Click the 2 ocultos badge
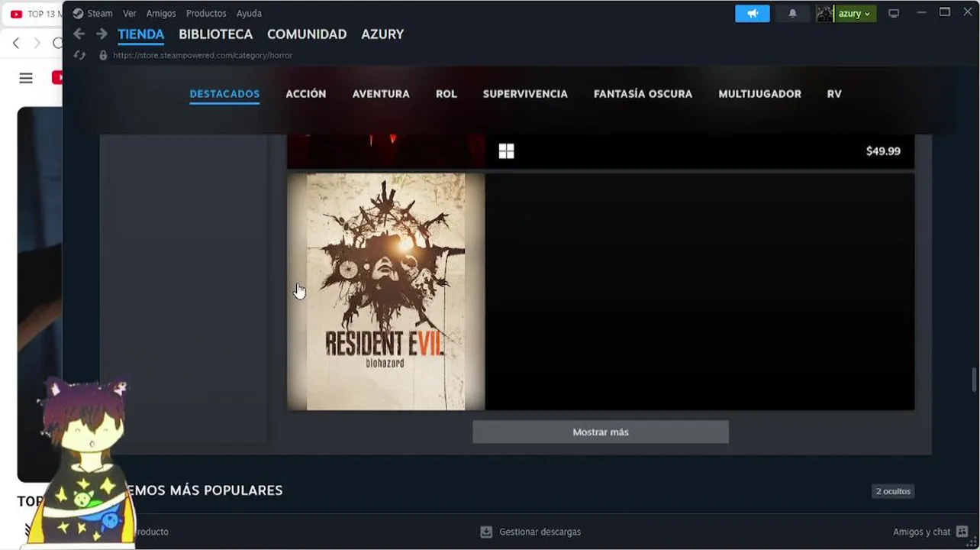This screenshot has width=980, height=550. coord(893,491)
